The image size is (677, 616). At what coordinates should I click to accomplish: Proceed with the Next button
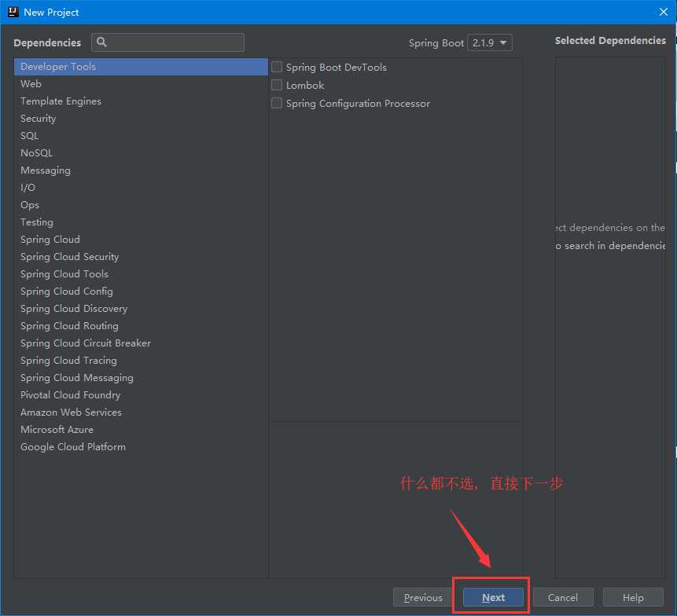point(493,597)
